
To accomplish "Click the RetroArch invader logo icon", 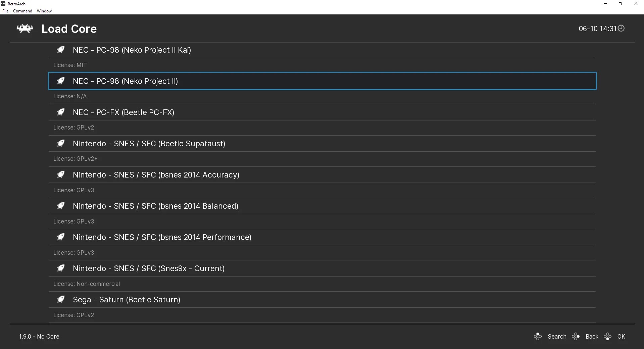I will click(25, 29).
